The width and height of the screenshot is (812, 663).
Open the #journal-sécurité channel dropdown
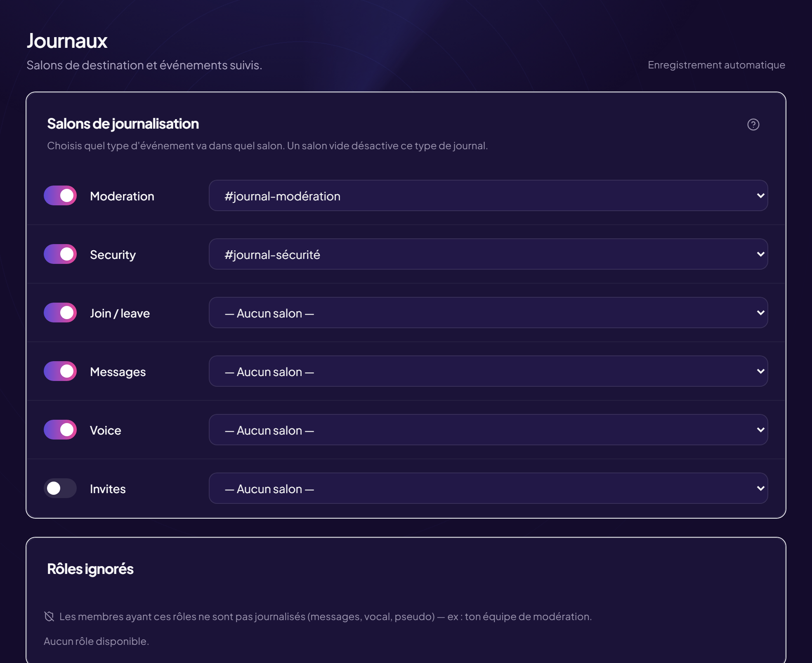488,254
